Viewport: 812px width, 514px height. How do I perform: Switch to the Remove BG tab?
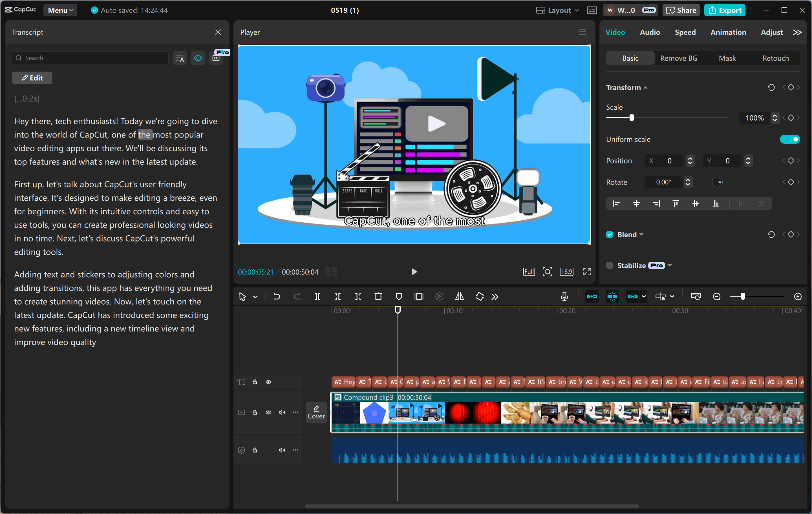pyautogui.click(x=679, y=58)
